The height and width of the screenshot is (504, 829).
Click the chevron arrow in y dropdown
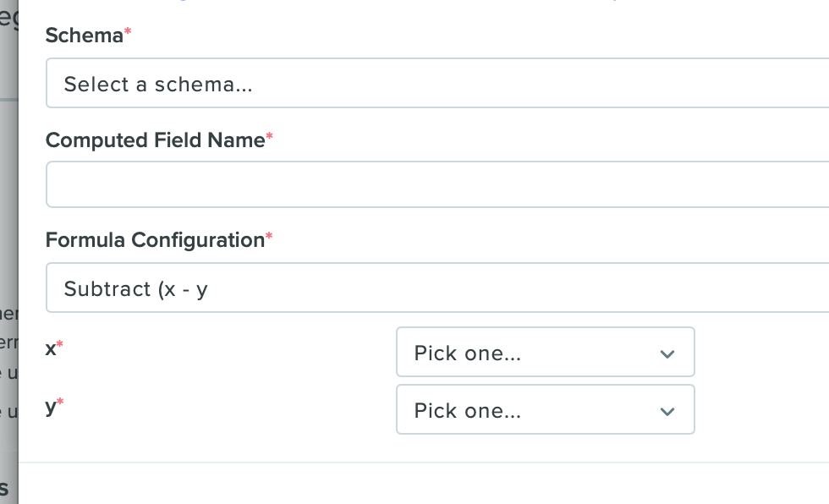tap(667, 411)
